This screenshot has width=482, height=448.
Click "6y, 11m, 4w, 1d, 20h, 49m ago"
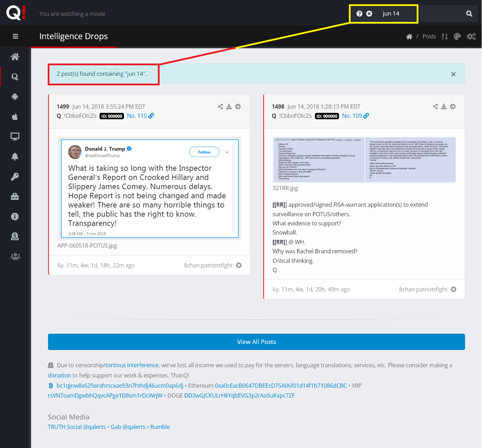click(x=311, y=289)
